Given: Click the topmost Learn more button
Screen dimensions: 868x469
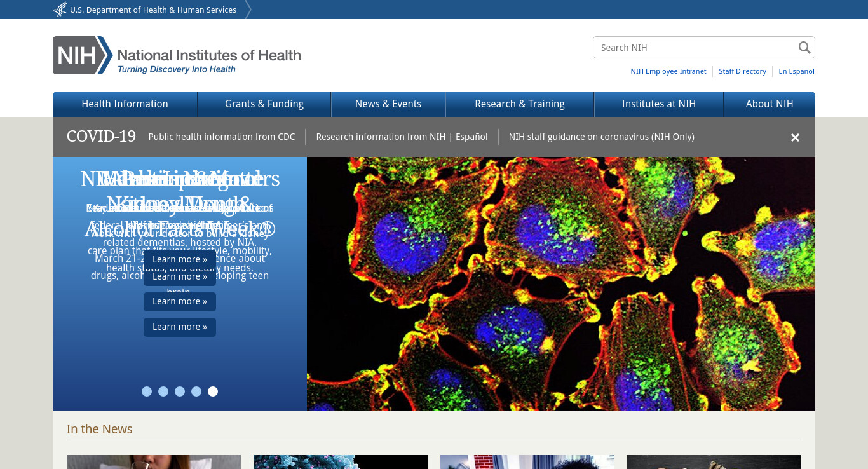Looking at the screenshot, I should [x=180, y=259].
